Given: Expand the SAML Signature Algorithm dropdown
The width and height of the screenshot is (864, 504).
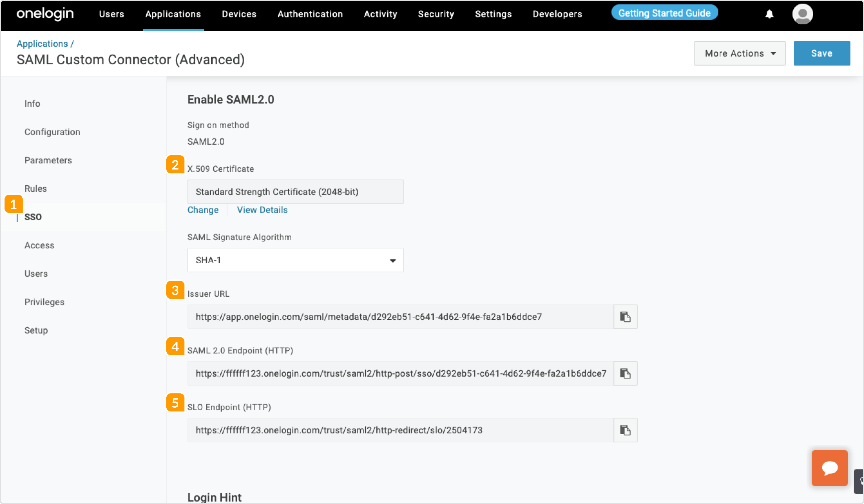Looking at the screenshot, I should pos(295,260).
